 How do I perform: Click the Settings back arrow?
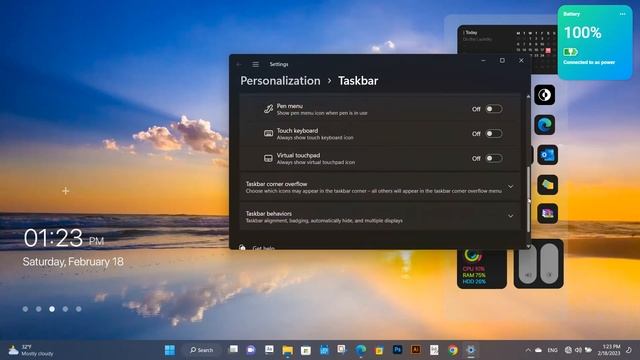click(x=239, y=64)
